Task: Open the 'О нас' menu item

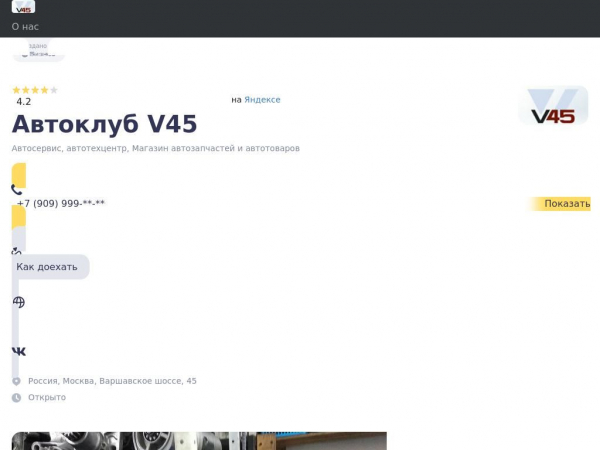Action: (x=25, y=27)
